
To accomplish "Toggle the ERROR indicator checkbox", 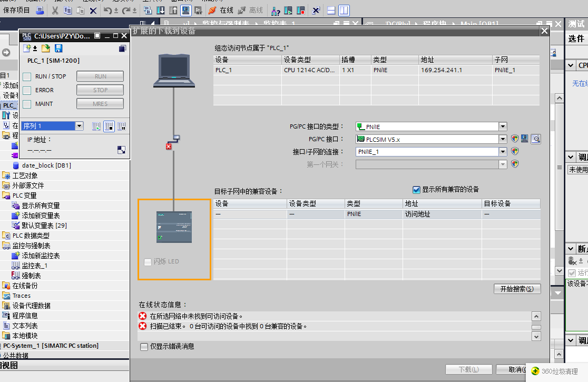I will click(x=27, y=90).
